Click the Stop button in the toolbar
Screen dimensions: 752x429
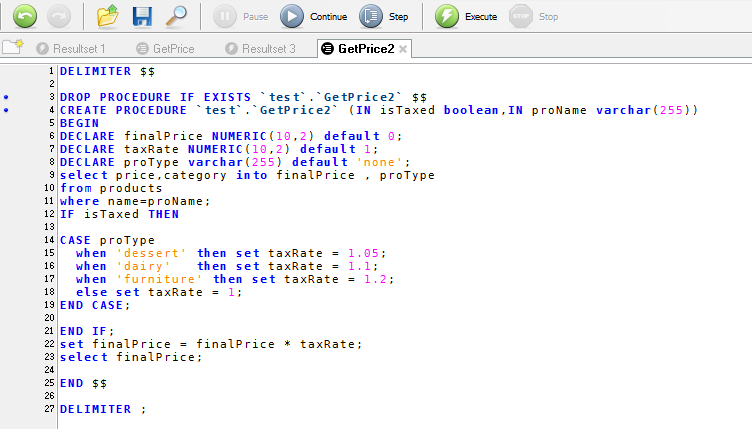point(533,16)
